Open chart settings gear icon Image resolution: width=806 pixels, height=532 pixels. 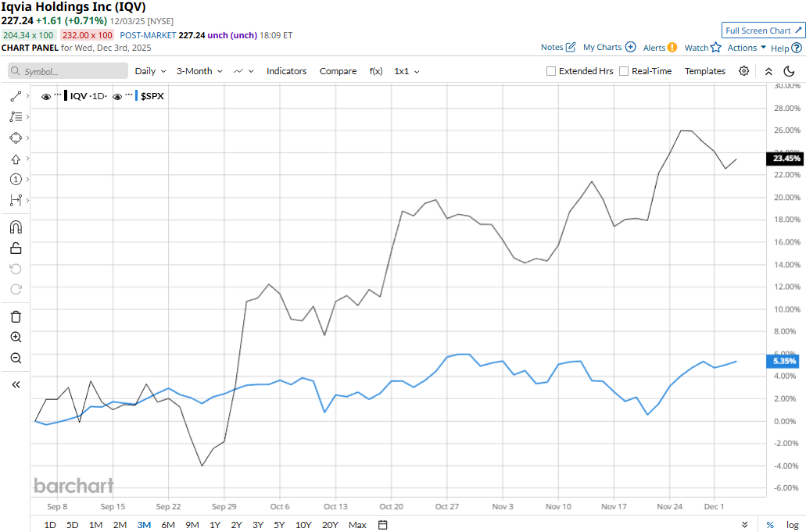[743, 71]
